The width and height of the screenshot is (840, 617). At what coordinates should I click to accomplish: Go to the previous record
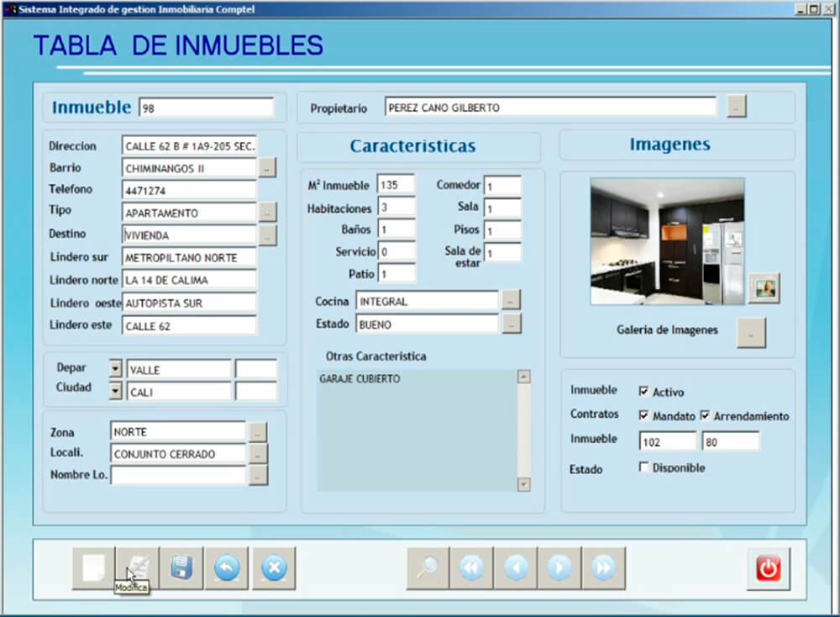coord(516,568)
